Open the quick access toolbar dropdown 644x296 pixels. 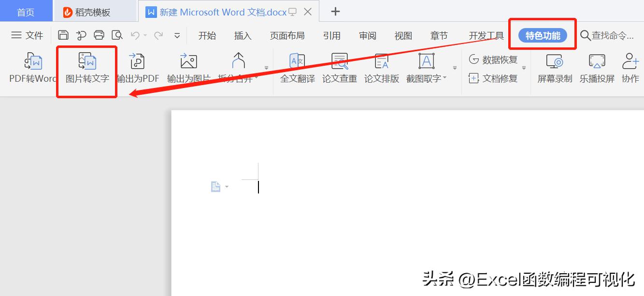pyautogui.click(x=177, y=35)
